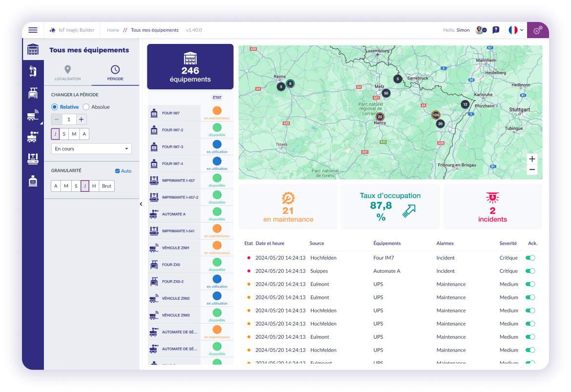Click the plus stepper to increase period value
The width and height of the screenshot is (571, 392).
pos(81,119)
